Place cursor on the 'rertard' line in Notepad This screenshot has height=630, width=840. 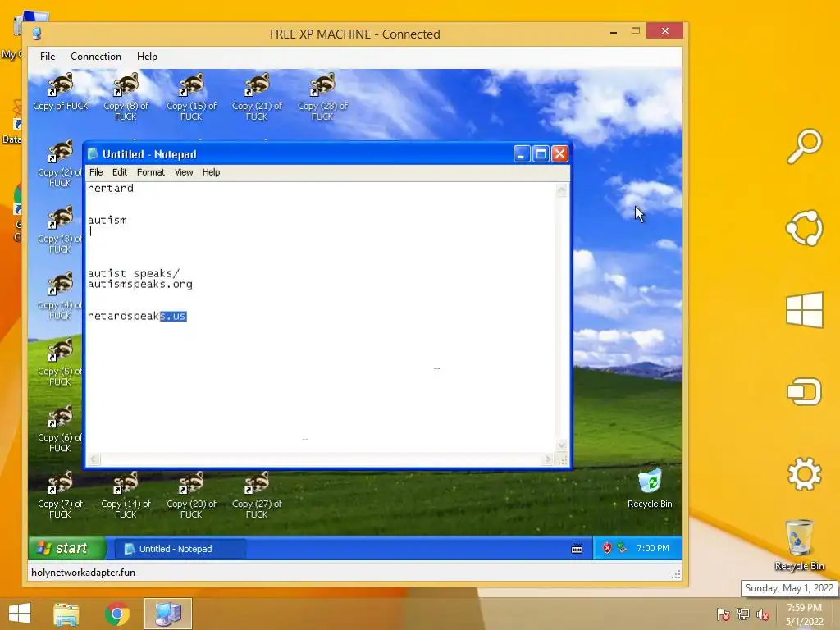[111, 188]
